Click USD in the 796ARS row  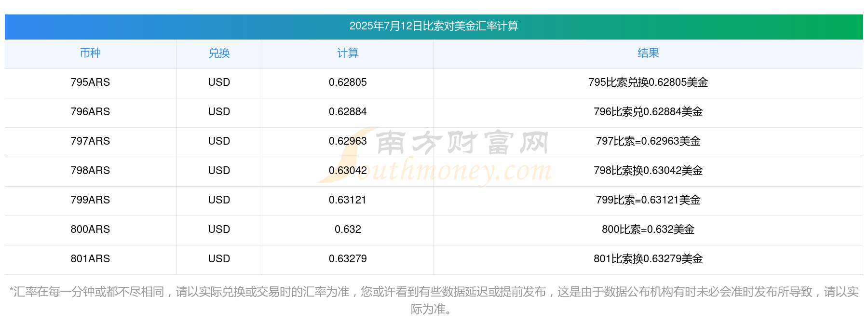219,112
